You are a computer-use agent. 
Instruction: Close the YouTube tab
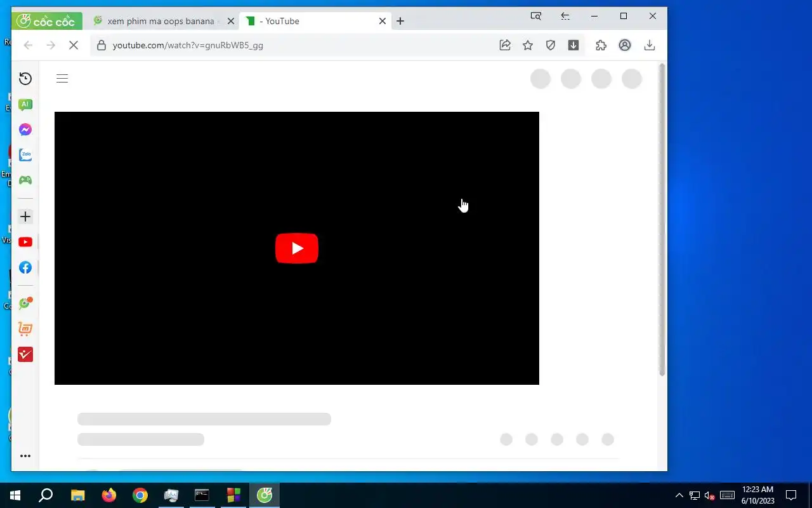click(383, 21)
